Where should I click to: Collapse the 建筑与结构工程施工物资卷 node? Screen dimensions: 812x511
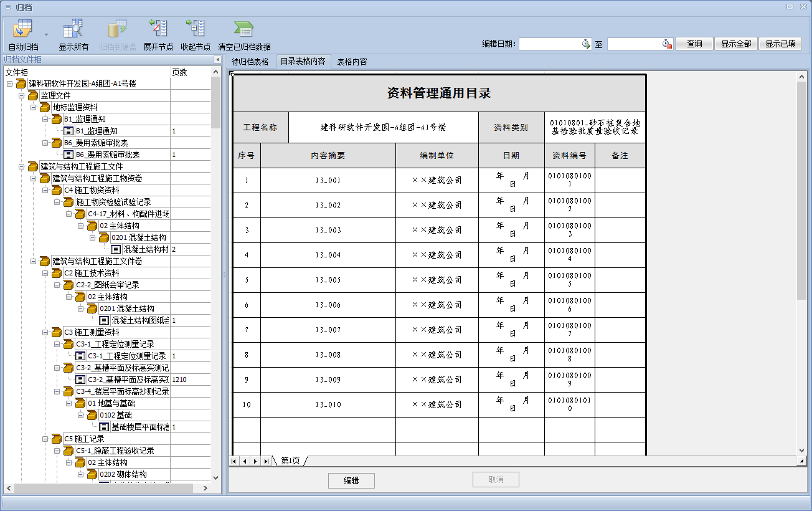point(33,178)
